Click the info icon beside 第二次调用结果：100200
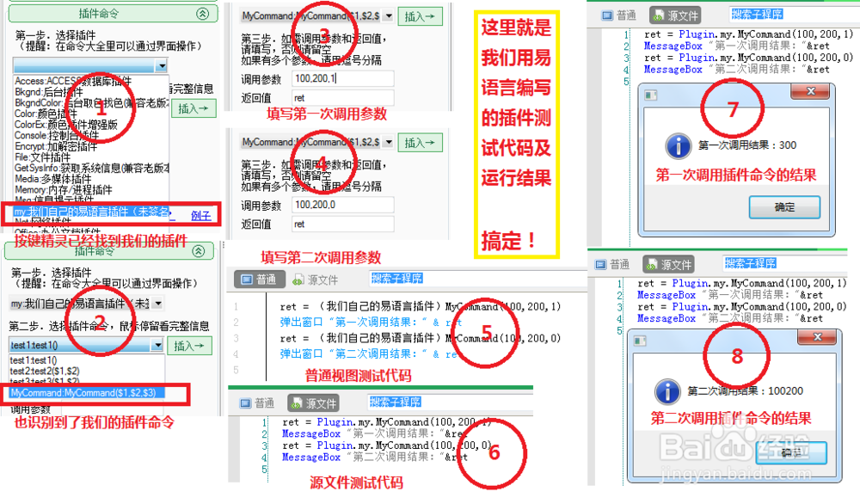This screenshot has width=860, height=504. (x=667, y=391)
